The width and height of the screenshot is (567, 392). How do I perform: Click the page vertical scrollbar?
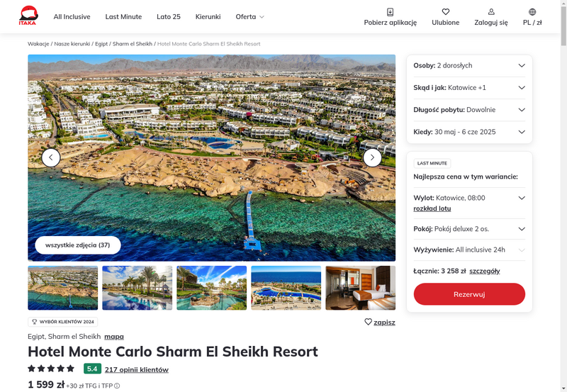563,196
